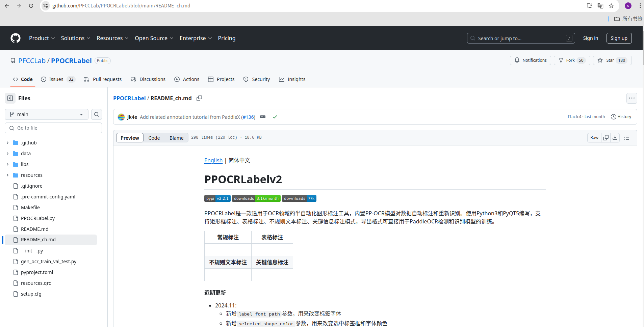Click the pypi v2.2.1 version badge
Image resolution: width=644 pixels, height=327 pixels.
(217, 198)
